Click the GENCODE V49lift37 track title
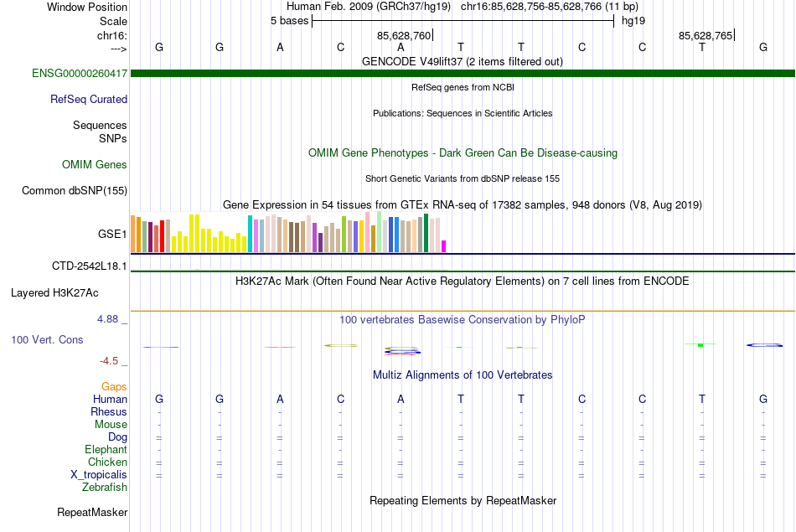This screenshot has width=796, height=532. click(462, 62)
